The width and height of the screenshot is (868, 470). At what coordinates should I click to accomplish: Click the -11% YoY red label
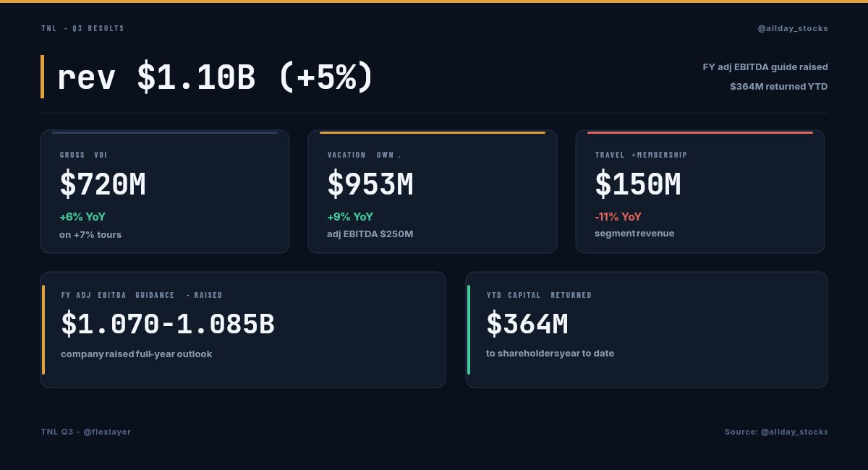[x=618, y=216]
